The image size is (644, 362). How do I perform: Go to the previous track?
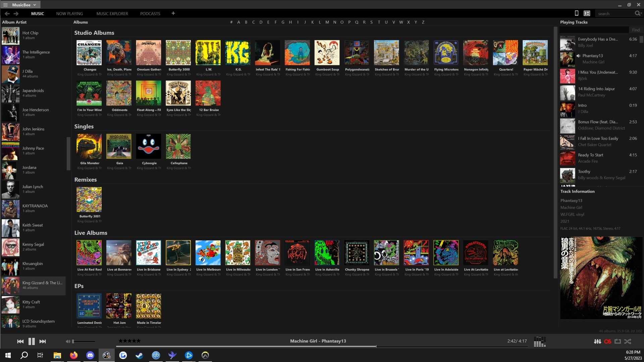click(x=20, y=342)
